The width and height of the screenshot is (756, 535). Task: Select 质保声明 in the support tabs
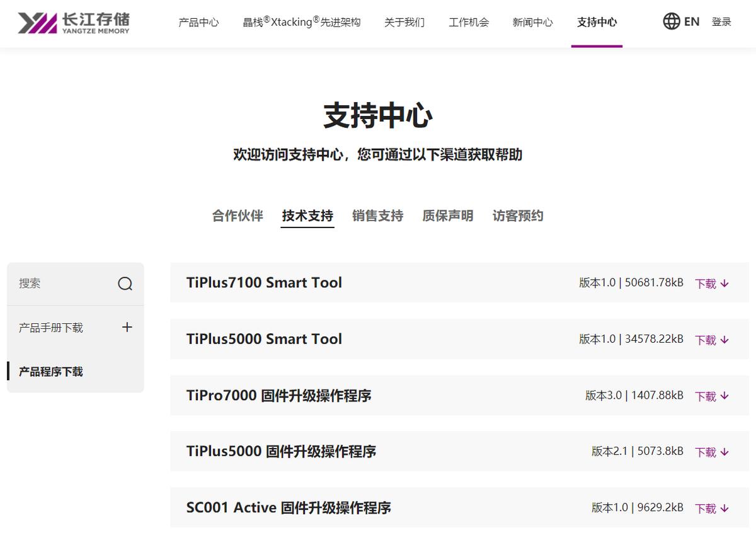coord(447,216)
